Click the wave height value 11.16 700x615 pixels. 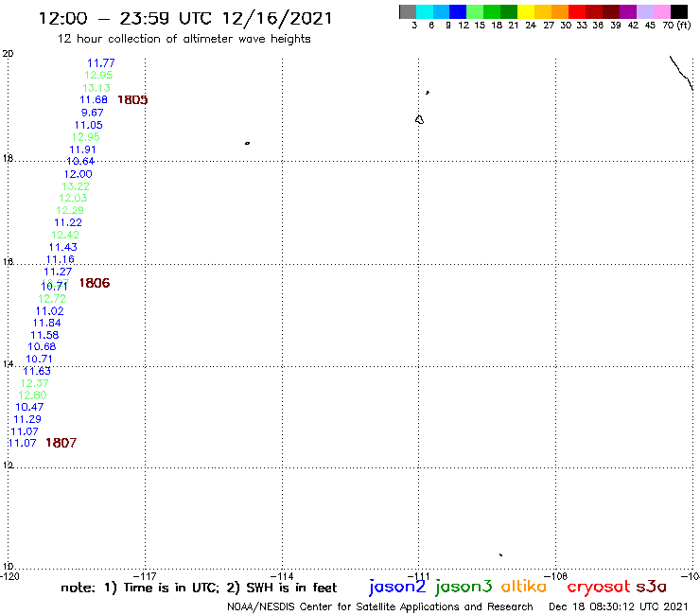(x=61, y=259)
